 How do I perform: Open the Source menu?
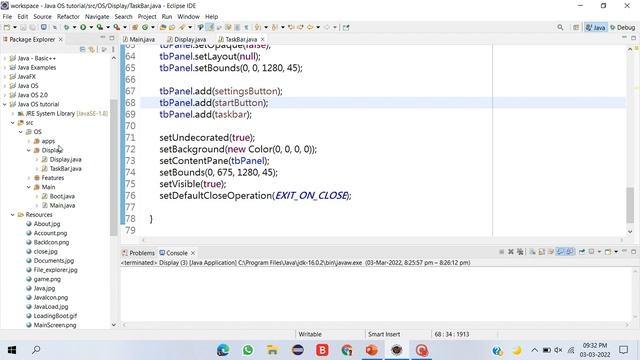click(42, 17)
